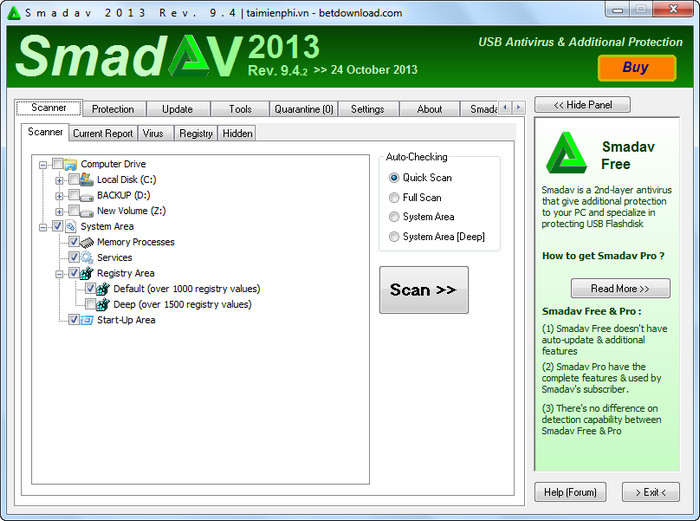The height and width of the screenshot is (521, 700).
Task: Click the Deep registry values icon
Action: coord(103,304)
